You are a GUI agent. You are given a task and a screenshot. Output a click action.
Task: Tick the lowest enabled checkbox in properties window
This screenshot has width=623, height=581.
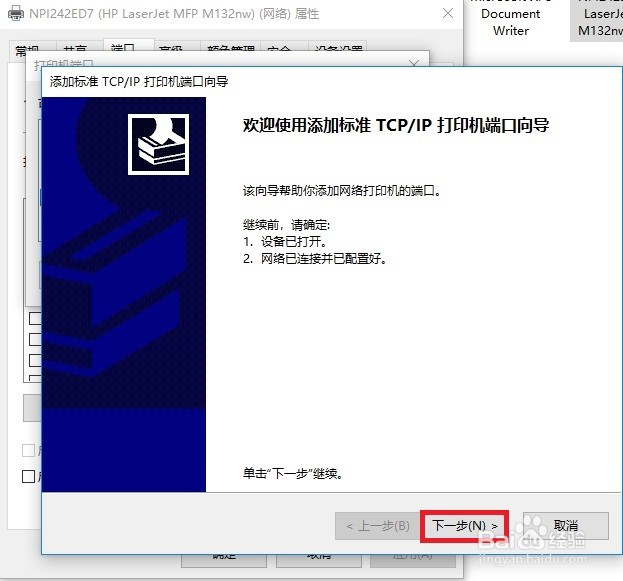pos(28,476)
